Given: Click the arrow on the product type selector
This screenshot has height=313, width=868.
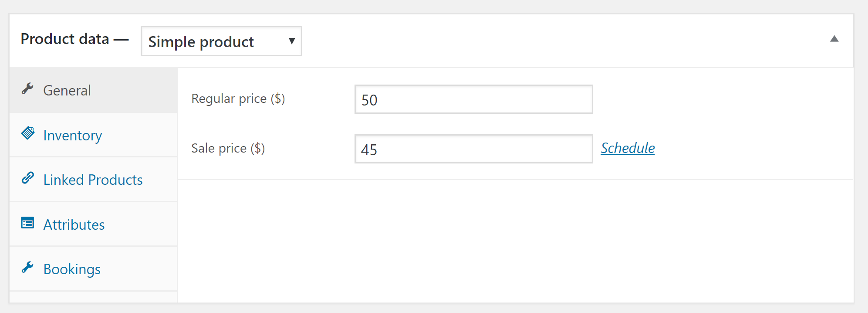Looking at the screenshot, I should [292, 41].
